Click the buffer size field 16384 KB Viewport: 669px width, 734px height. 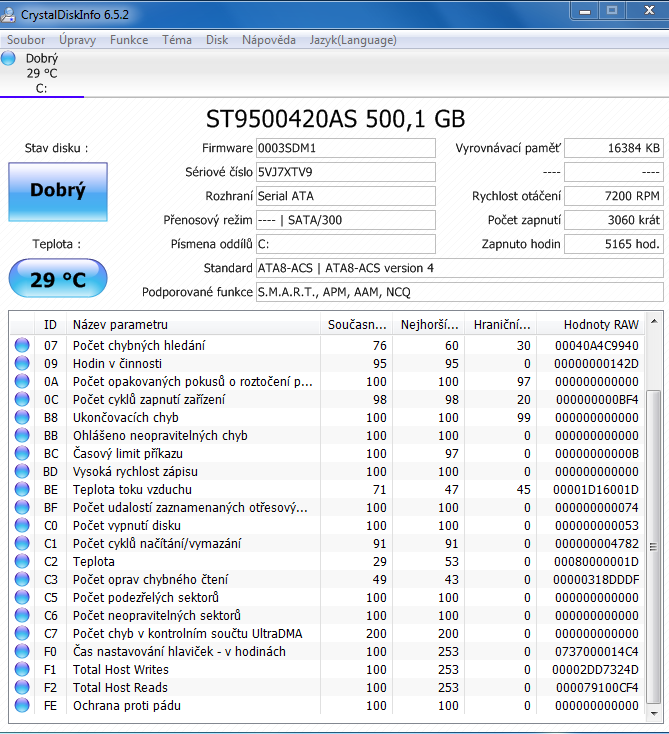614,148
